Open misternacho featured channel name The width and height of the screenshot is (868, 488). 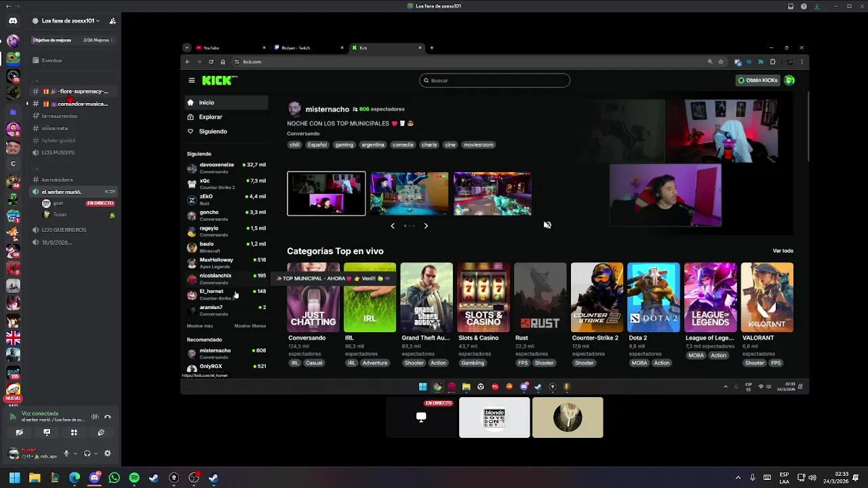(327, 109)
